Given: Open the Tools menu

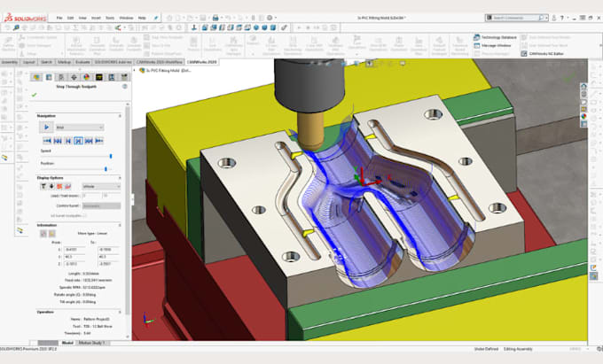Looking at the screenshot, I should tap(110, 18).
